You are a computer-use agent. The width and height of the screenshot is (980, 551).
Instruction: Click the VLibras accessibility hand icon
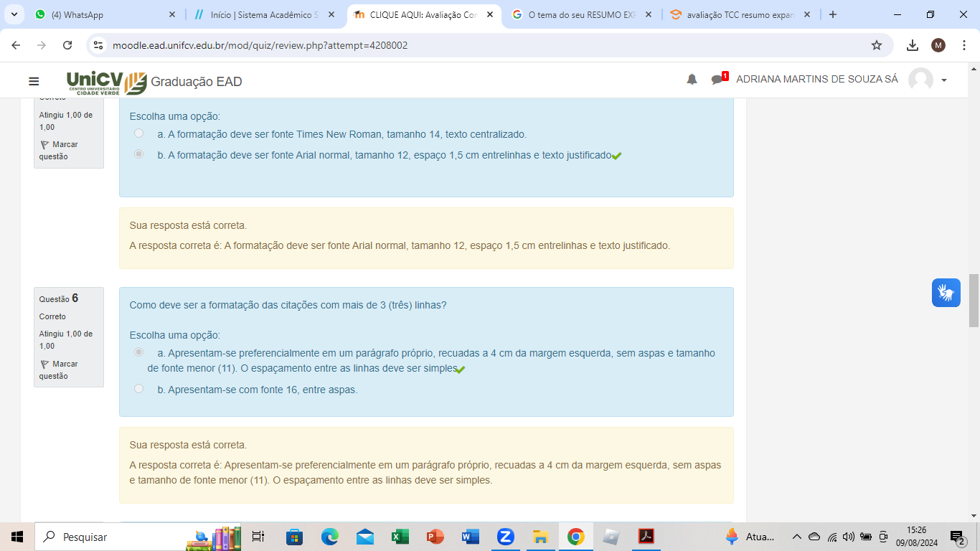click(x=946, y=293)
